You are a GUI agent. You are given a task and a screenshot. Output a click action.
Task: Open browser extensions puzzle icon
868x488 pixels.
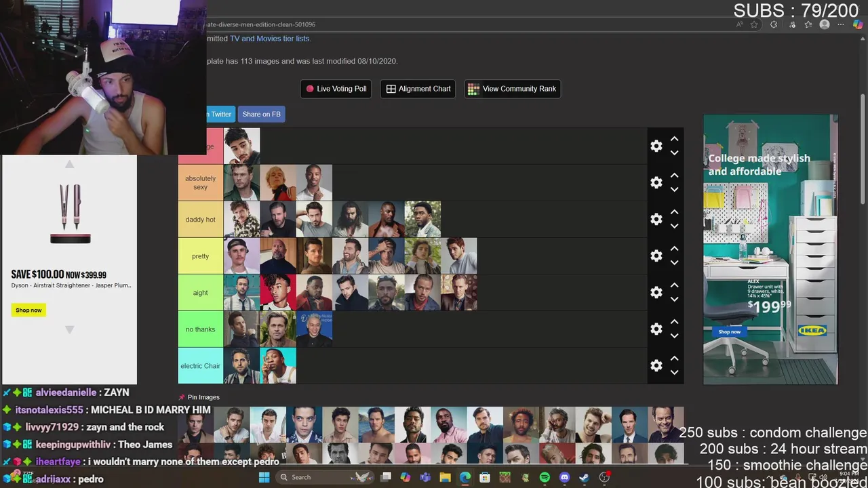(x=774, y=24)
